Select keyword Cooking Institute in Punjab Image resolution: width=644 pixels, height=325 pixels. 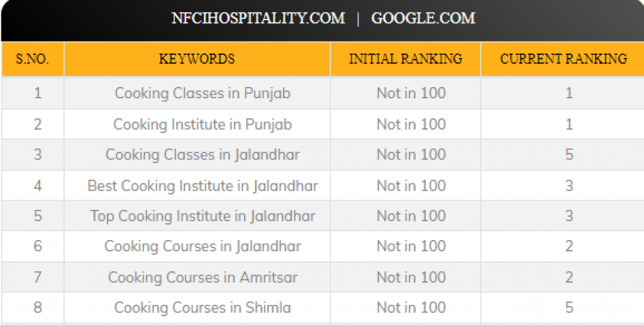(203, 124)
